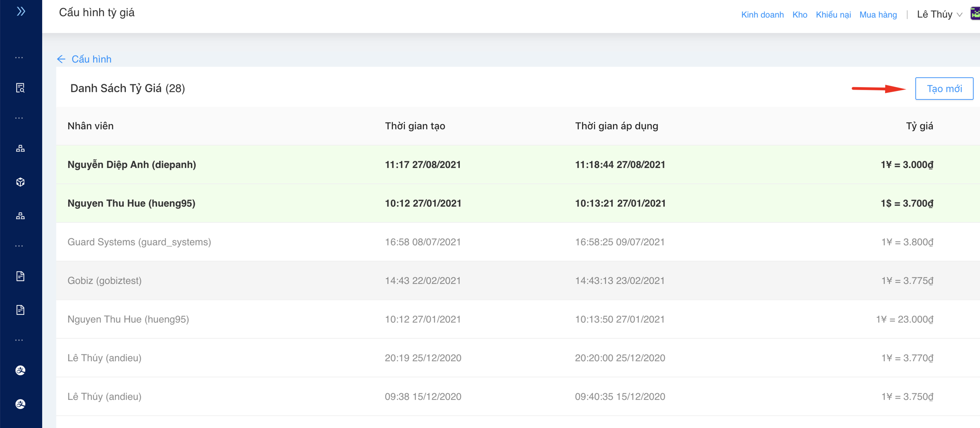
Task: Open the document icon directly above the lower document icon
Action: click(x=20, y=276)
